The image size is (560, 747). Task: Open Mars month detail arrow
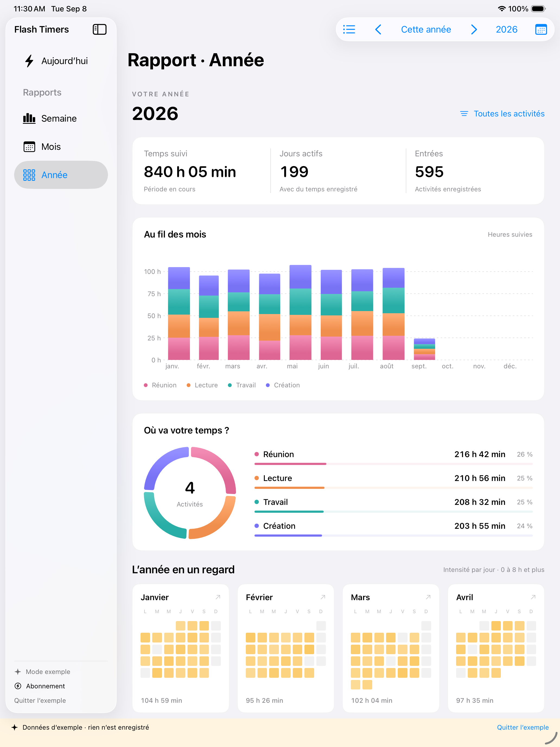pyautogui.click(x=428, y=597)
